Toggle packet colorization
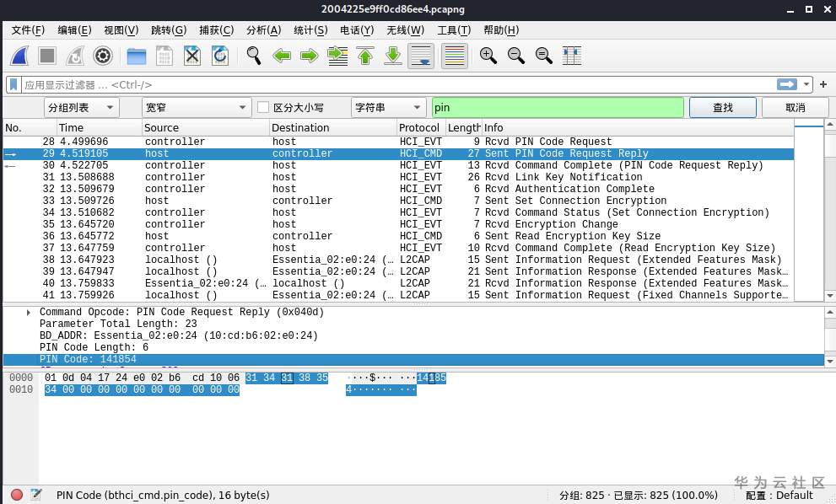The image size is (836, 504). (x=454, y=56)
